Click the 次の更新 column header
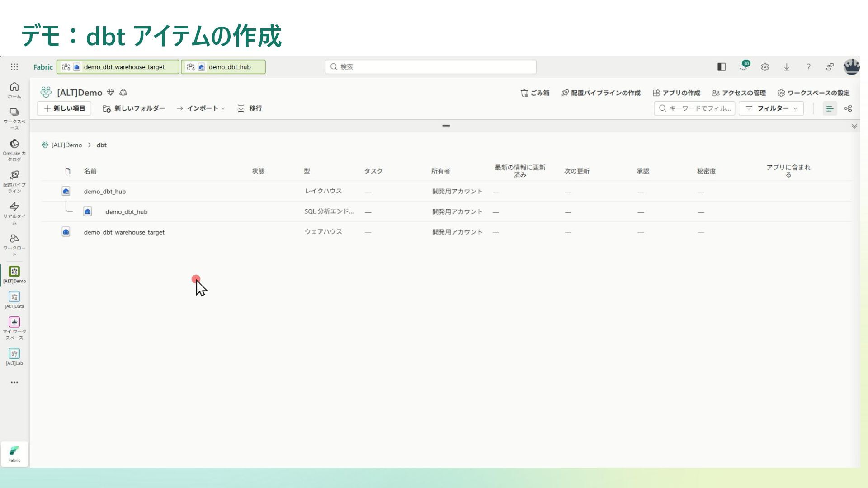 (x=576, y=171)
